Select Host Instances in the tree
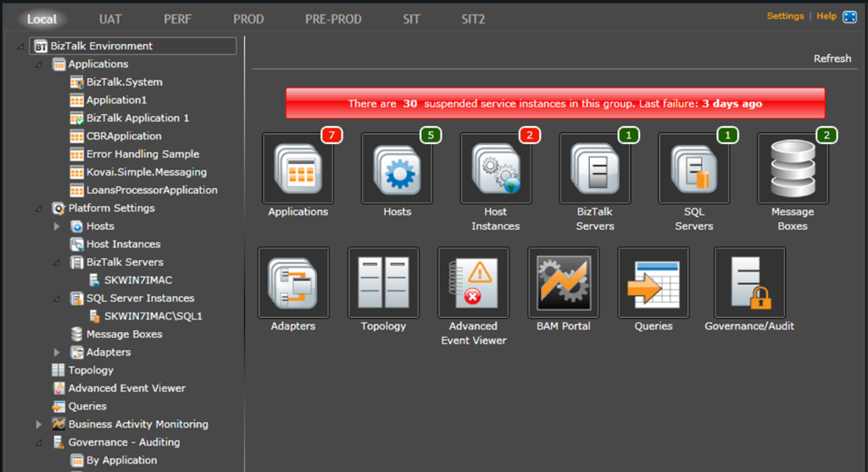The width and height of the screenshot is (868, 472). (x=123, y=245)
